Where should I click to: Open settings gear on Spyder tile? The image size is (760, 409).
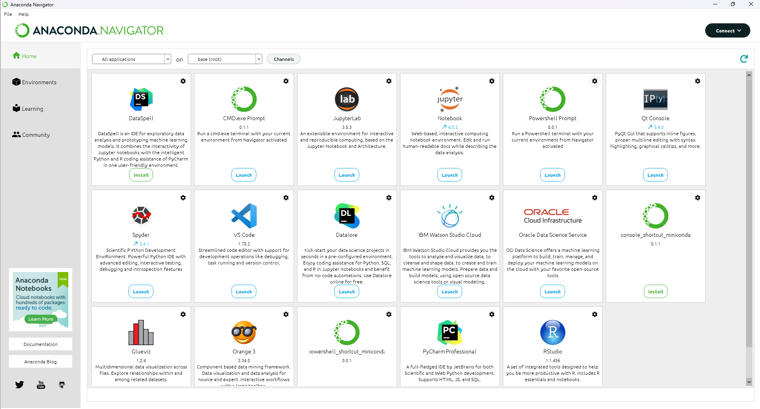click(183, 198)
